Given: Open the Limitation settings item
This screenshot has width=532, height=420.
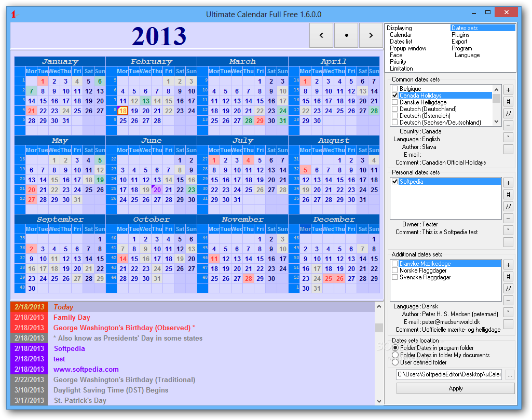Looking at the screenshot, I should (401, 69).
